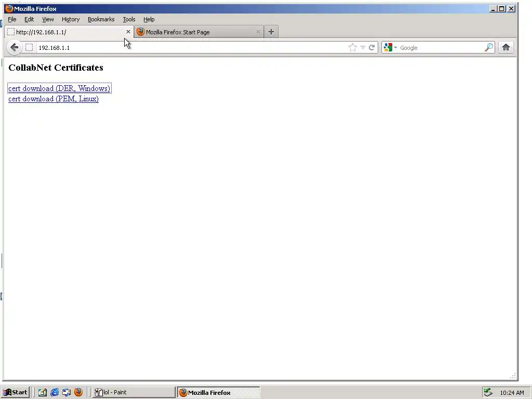Open a new tab with plus button

pos(271,32)
